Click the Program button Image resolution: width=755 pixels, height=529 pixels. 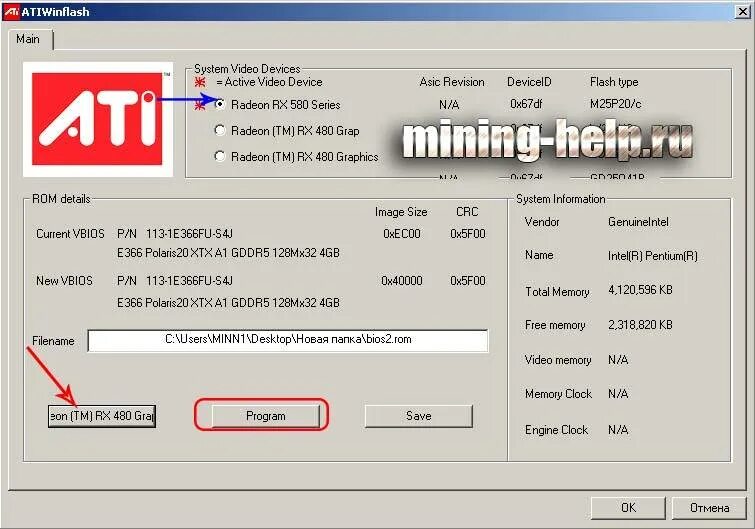(265, 415)
